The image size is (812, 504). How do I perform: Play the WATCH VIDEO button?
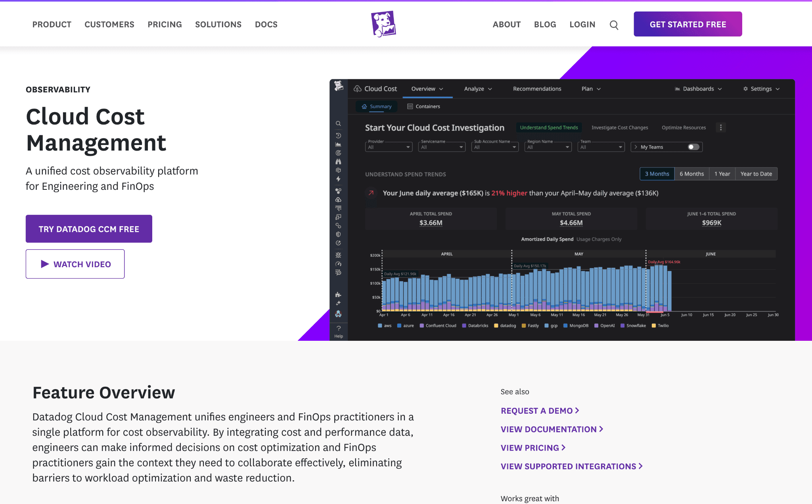[x=75, y=264]
